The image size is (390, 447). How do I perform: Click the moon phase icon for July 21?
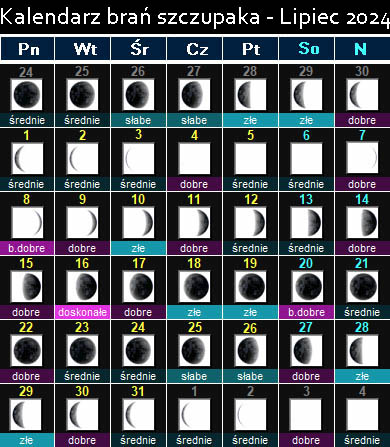click(x=362, y=286)
